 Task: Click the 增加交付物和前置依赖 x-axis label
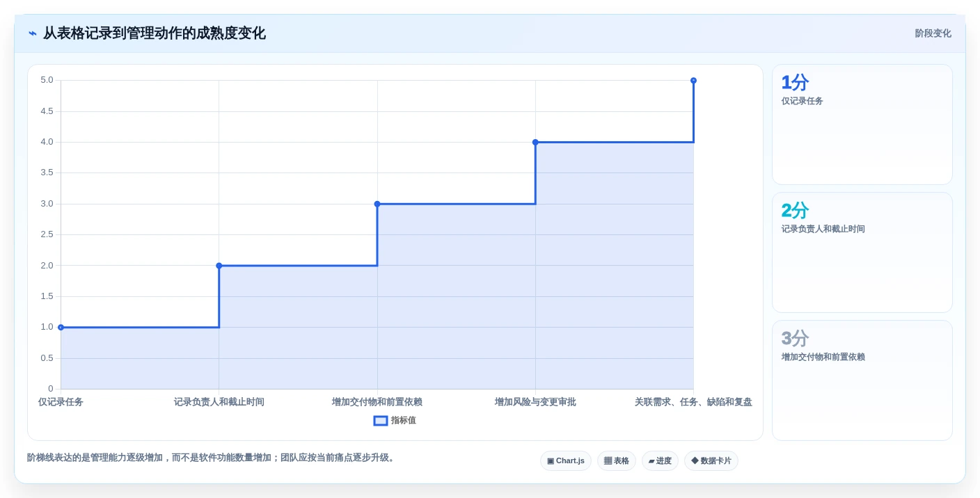[x=377, y=402]
